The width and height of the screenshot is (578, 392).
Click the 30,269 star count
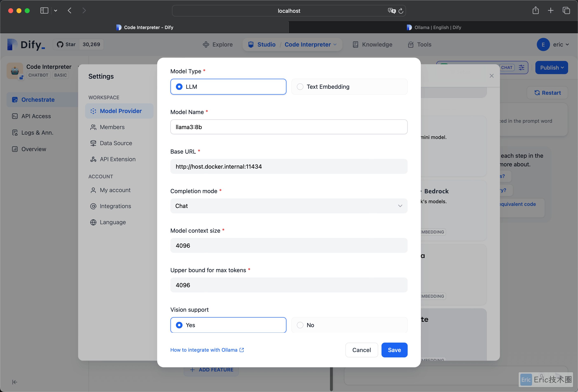[x=91, y=44]
